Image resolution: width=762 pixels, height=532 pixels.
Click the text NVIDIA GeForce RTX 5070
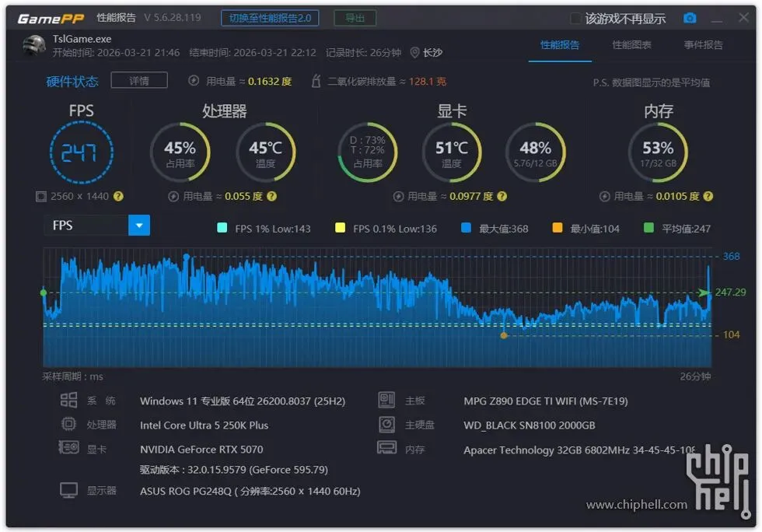click(x=201, y=449)
